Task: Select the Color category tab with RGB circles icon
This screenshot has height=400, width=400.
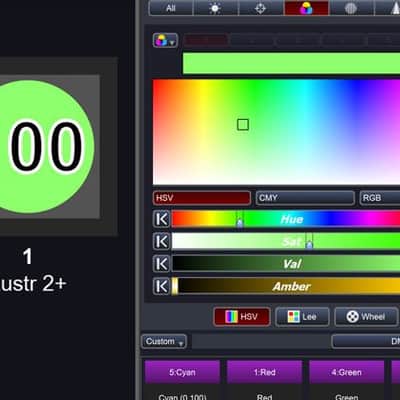Action: point(306,8)
